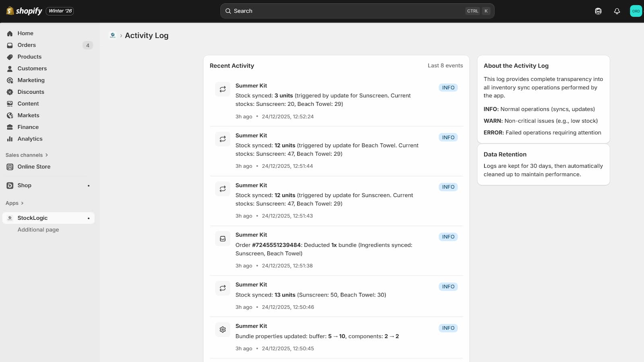
Task: Open the bundle settings gear on the buffer update entry
Action: click(223, 329)
